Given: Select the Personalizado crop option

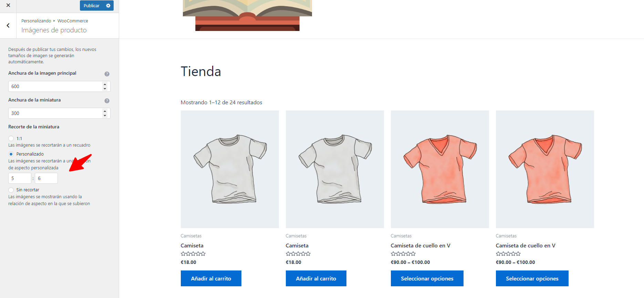Looking at the screenshot, I should pos(11,154).
